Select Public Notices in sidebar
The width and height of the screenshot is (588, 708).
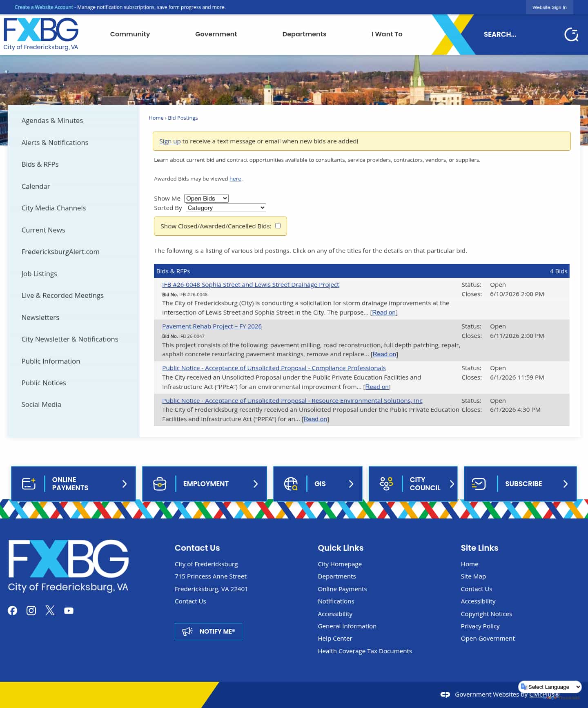coord(44,383)
